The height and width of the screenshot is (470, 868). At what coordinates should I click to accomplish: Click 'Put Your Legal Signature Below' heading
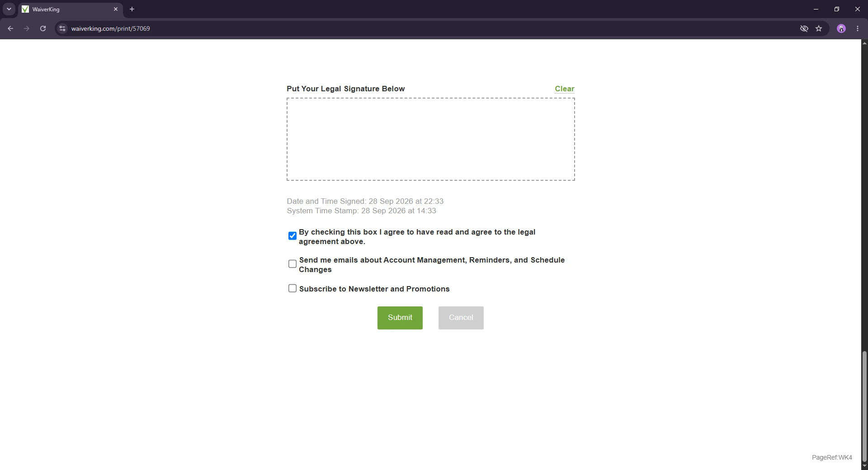tap(346, 89)
